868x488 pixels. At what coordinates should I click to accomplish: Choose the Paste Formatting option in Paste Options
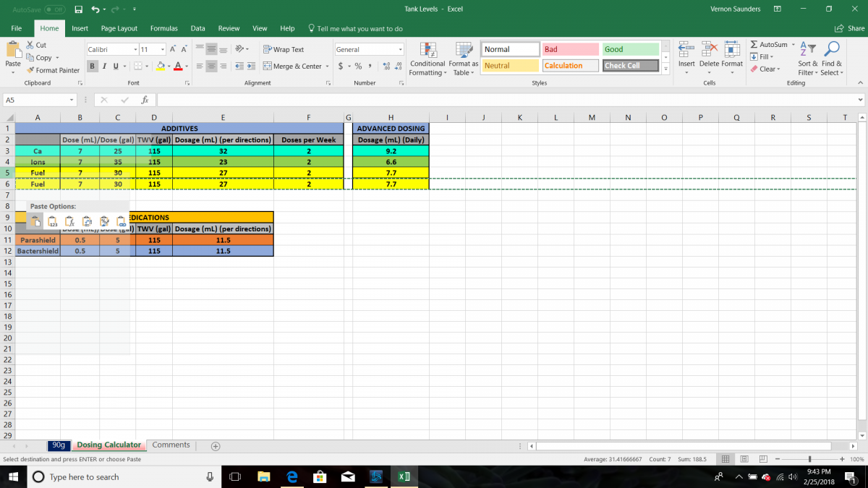(104, 222)
